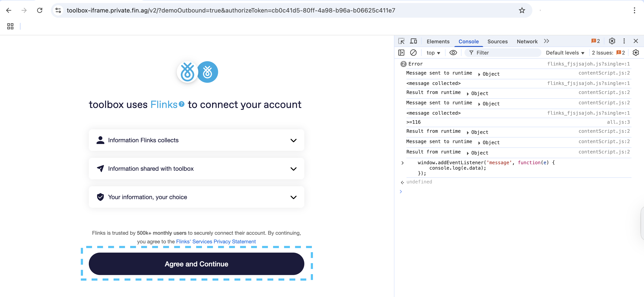Switch to the Network tab
The height and width of the screenshot is (297, 644).
coord(527,42)
